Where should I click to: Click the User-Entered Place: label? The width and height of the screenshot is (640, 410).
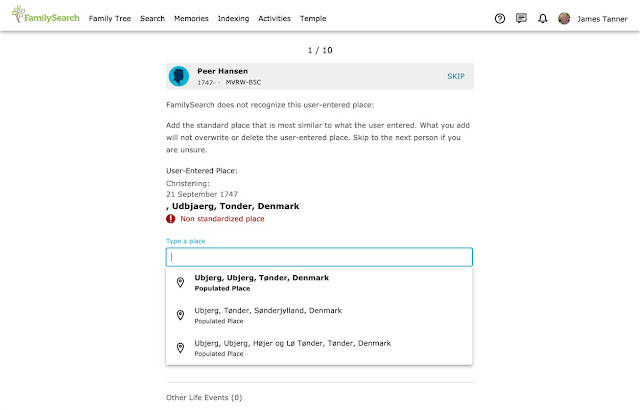(202, 171)
